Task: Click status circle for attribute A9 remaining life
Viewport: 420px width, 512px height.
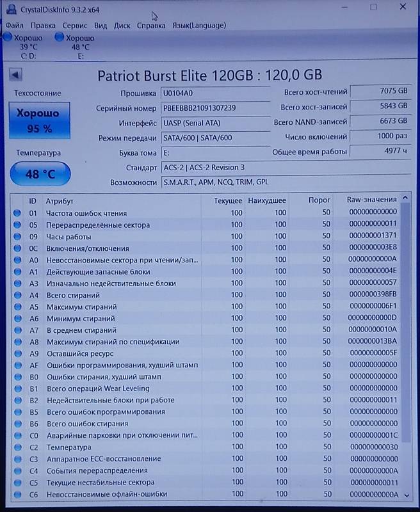Action: 17,353
